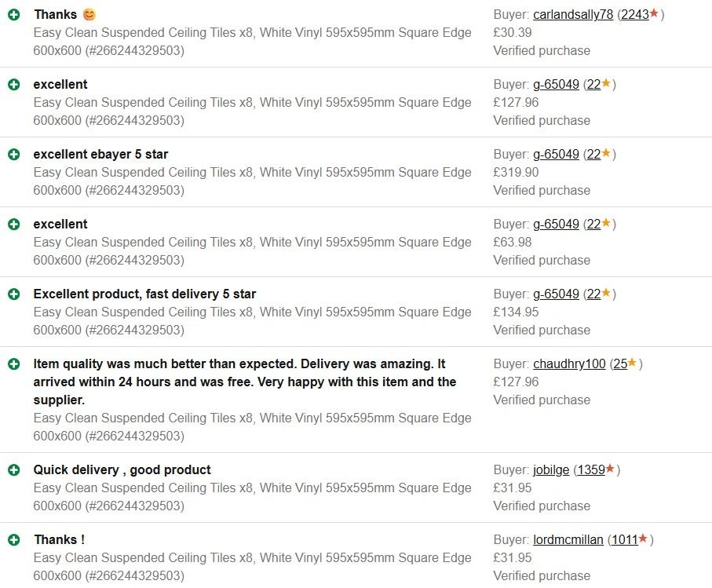View jobilge's 1359 feedback score
Screen dimensions: 712x588
(590, 470)
